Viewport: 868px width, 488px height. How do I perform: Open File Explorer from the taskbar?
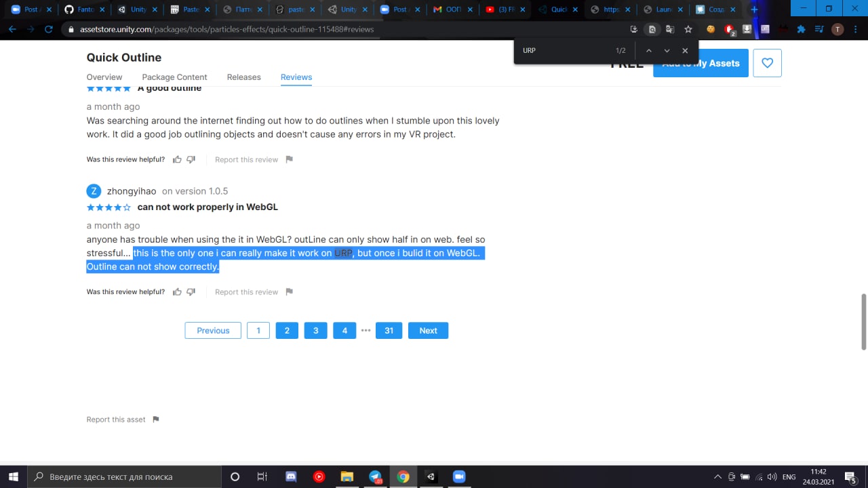point(347,476)
